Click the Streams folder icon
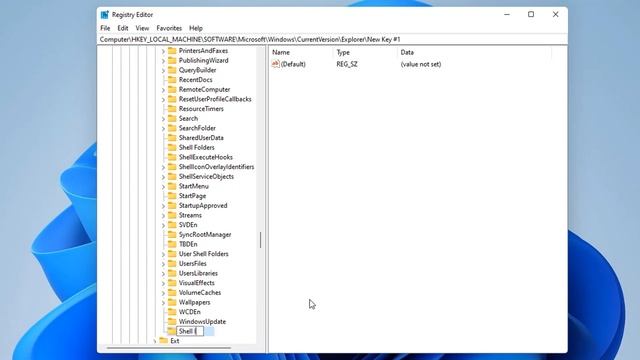Screen dimensions: 640x360 point(172,215)
